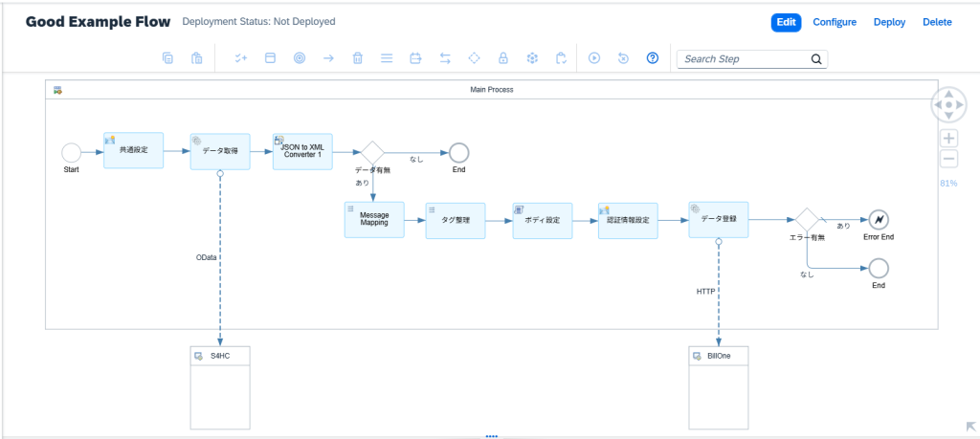980x439 pixels.
Task: Open the checklist-plus step icon
Action: (241, 58)
